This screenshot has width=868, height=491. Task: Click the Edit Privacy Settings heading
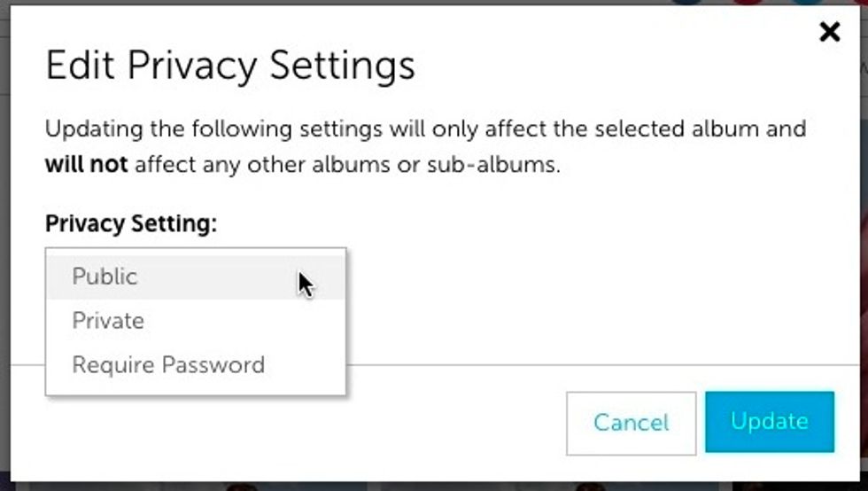[230, 66]
